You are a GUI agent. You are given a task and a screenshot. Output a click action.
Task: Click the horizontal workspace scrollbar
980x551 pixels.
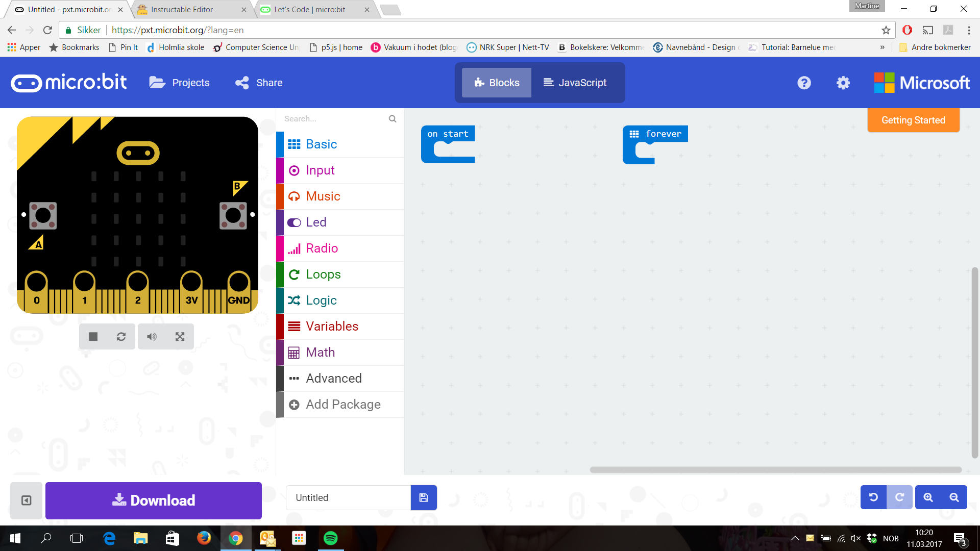coord(775,470)
